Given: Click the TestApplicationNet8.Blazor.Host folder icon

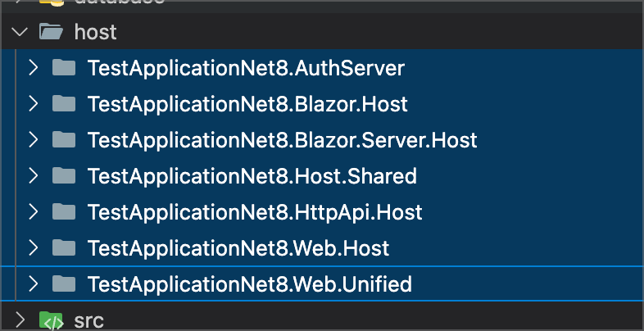Looking at the screenshot, I should (x=64, y=104).
